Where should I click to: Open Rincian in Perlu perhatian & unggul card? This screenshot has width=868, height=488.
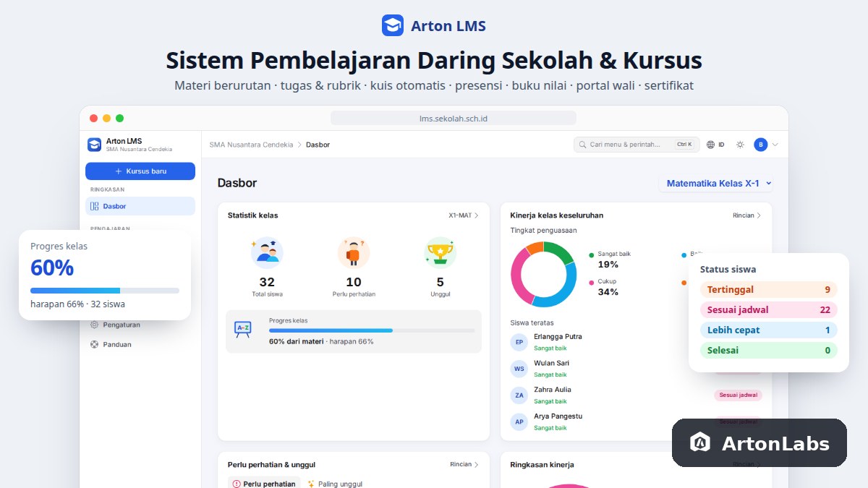coord(464,465)
